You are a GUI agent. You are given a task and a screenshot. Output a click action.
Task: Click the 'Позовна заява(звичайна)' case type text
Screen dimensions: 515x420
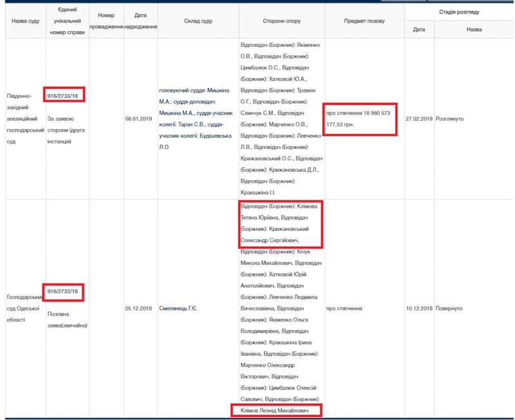click(67, 320)
